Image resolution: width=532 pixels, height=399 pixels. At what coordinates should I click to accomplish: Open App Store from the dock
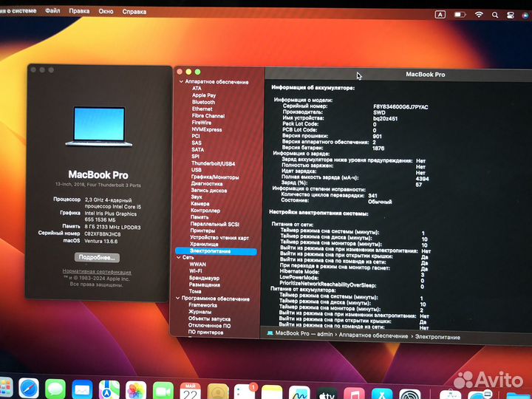(x=382, y=395)
